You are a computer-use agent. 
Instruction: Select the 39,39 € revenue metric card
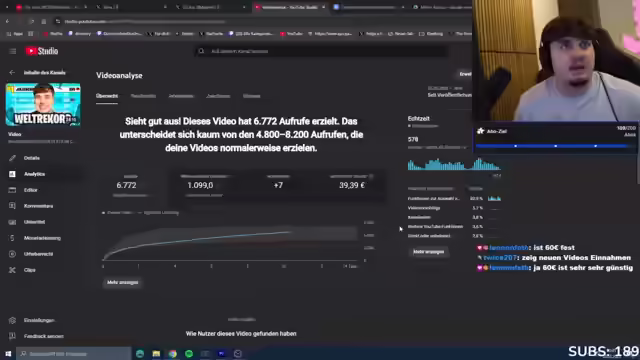351,185
